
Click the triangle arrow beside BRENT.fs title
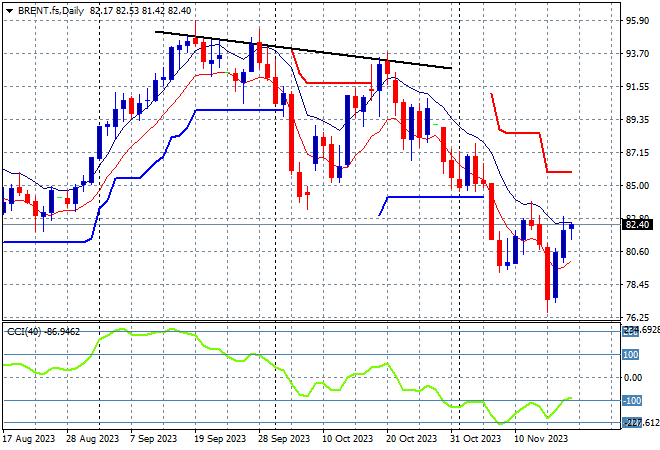[x=9, y=11]
